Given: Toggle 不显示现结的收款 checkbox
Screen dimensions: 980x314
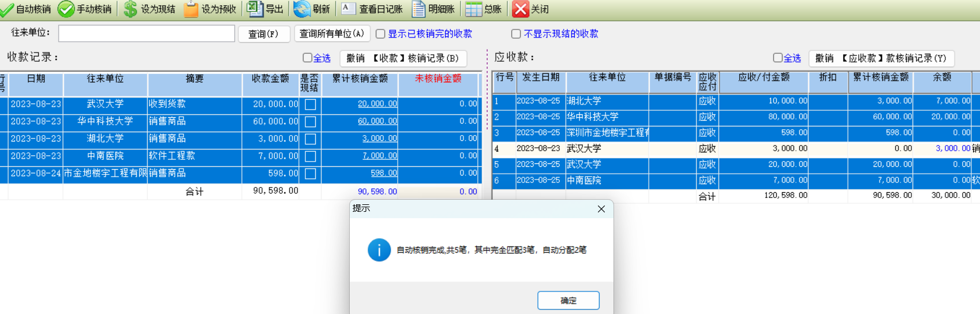Looking at the screenshot, I should tap(516, 34).
